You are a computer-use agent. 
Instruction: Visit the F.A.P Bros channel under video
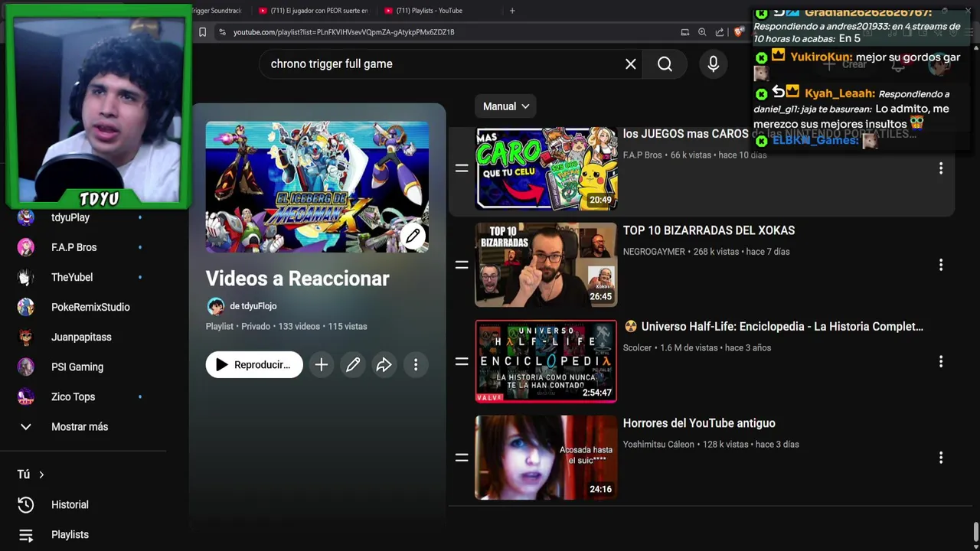(x=642, y=155)
